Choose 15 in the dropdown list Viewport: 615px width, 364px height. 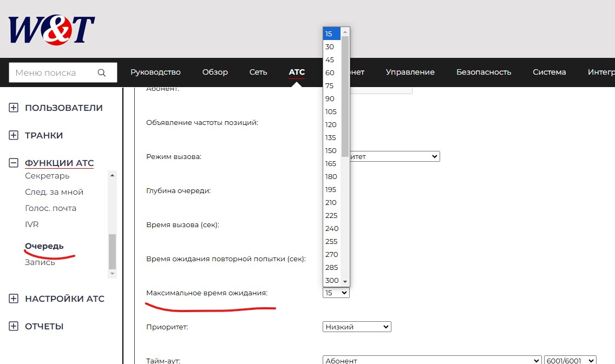[x=331, y=34]
